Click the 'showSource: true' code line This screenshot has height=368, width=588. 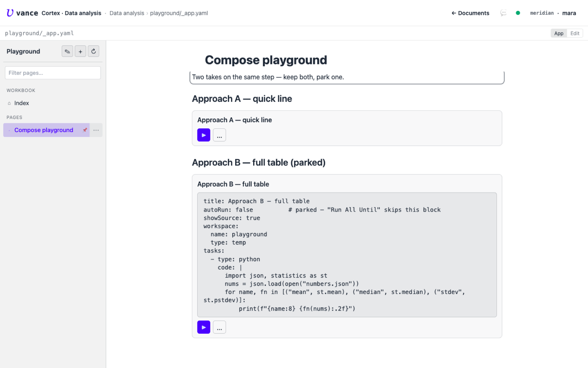[x=232, y=218]
